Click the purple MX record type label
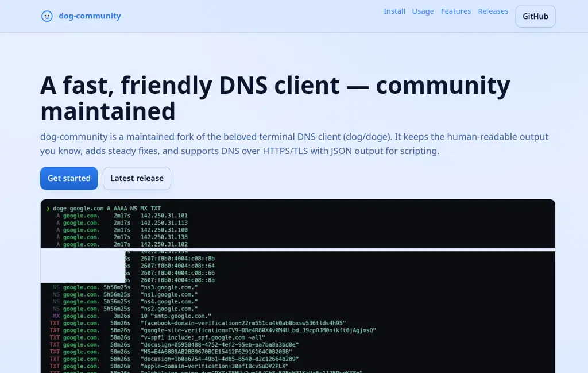 [x=56, y=316]
